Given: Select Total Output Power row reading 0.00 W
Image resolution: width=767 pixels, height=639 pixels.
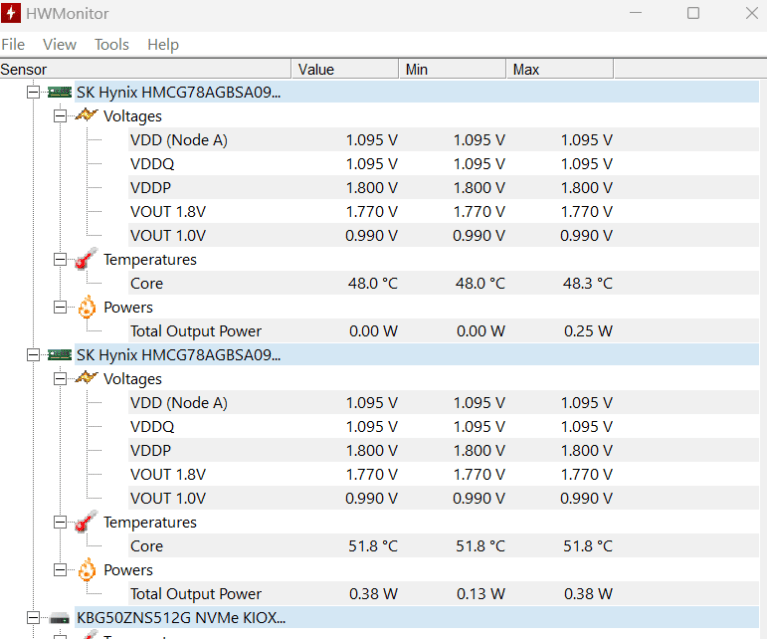Looking at the screenshot, I should tap(443, 331).
